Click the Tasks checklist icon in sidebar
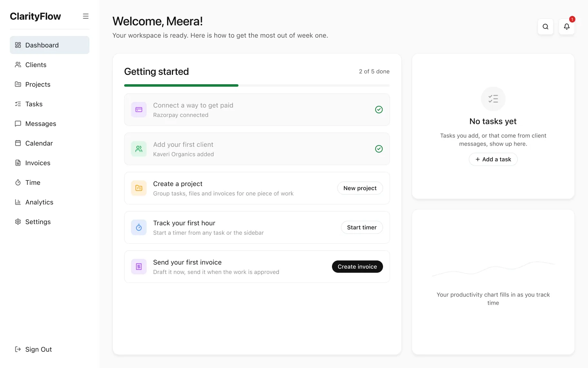588x368 pixels. 18,104
